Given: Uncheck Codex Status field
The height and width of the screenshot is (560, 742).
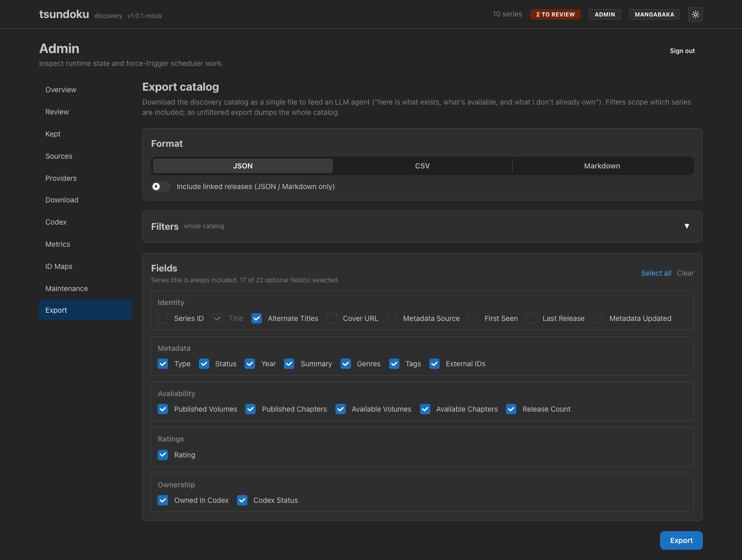Looking at the screenshot, I should (242, 500).
